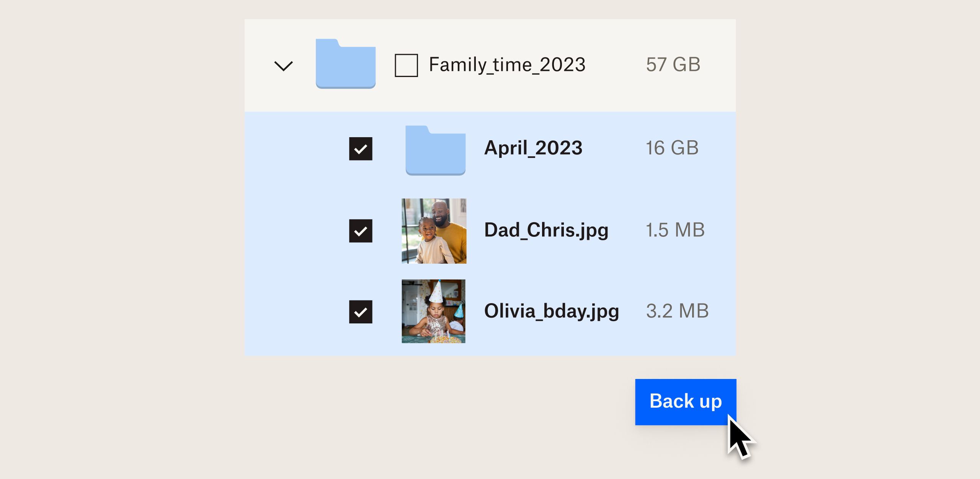Click the light blue selected list area

tap(490, 234)
